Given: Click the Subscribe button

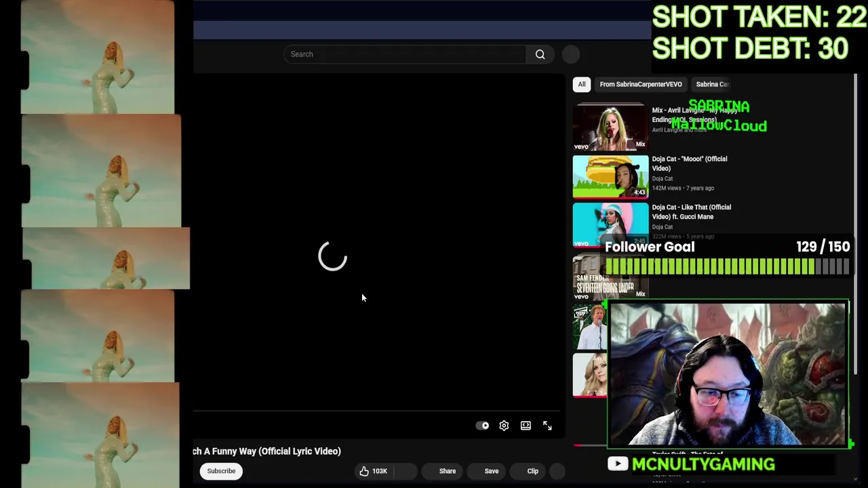Looking at the screenshot, I should [221, 471].
